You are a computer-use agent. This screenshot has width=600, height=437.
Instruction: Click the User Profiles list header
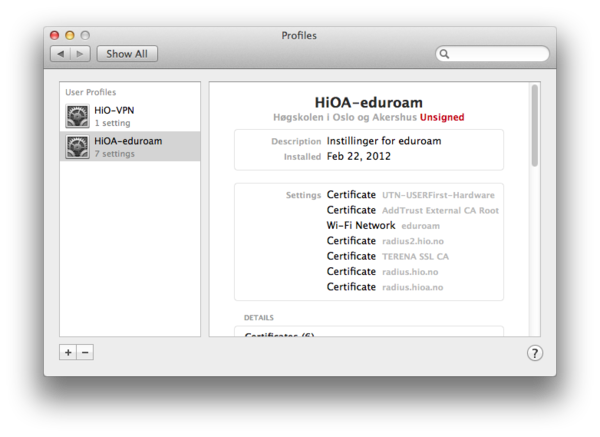click(x=91, y=92)
